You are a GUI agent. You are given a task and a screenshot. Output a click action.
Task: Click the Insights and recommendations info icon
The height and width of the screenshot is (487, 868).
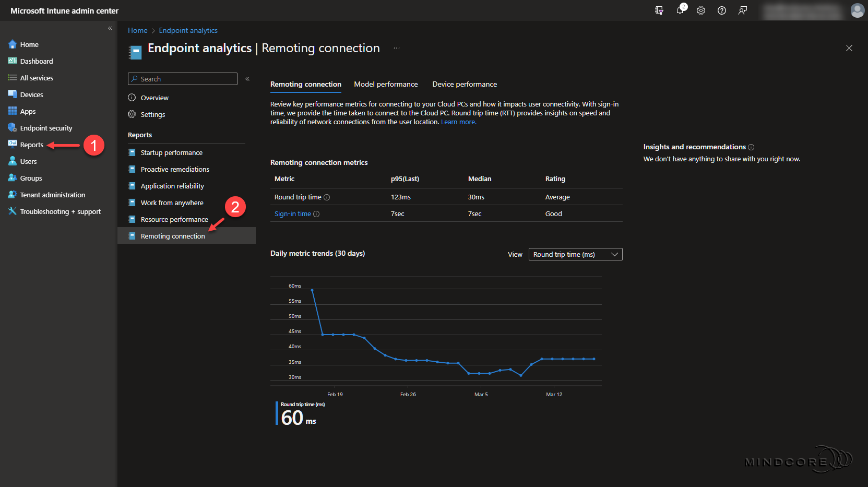click(751, 147)
